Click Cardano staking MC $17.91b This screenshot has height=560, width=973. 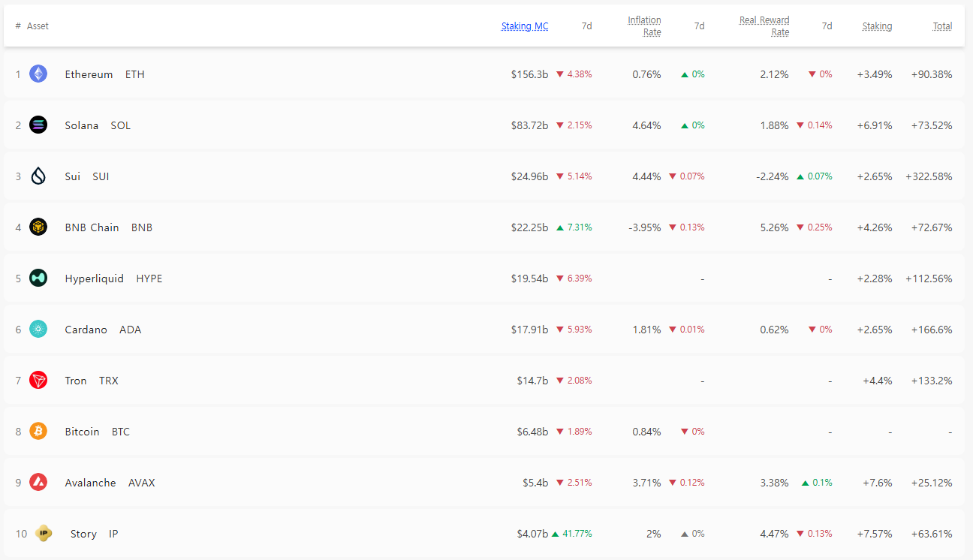coord(530,330)
